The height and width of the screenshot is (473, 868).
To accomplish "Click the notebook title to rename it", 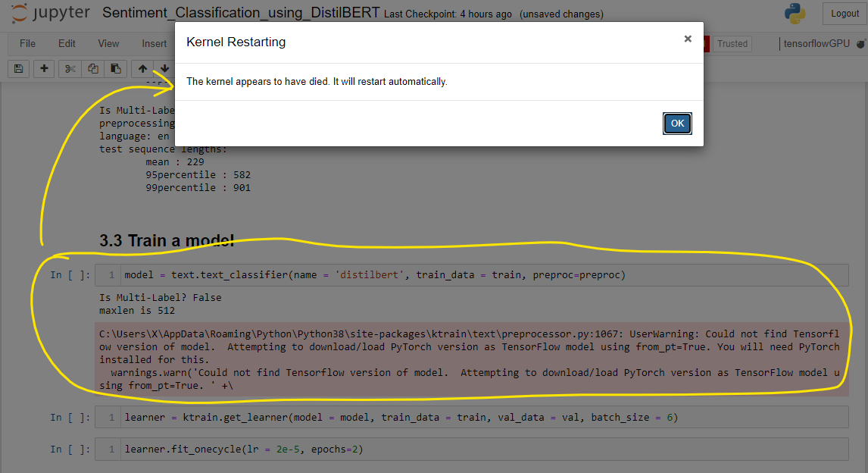I will tap(242, 12).
